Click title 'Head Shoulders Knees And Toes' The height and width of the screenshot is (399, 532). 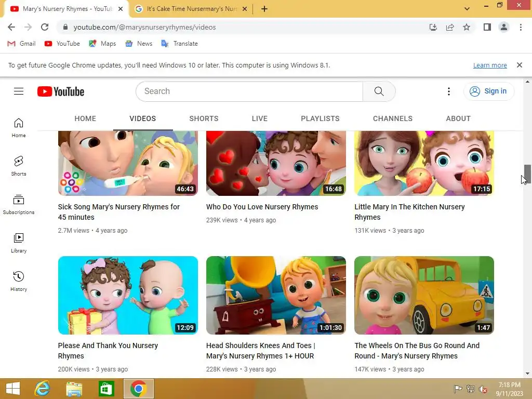261,351
